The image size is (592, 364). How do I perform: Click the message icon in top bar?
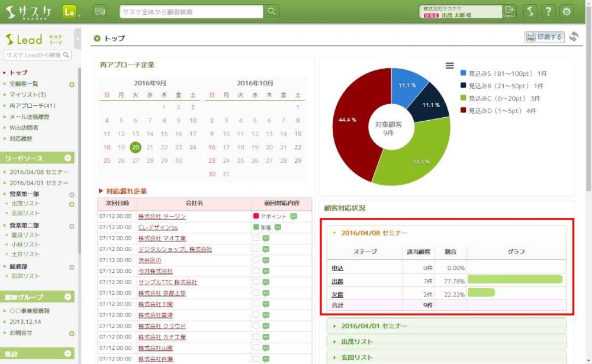(x=100, y=12)
